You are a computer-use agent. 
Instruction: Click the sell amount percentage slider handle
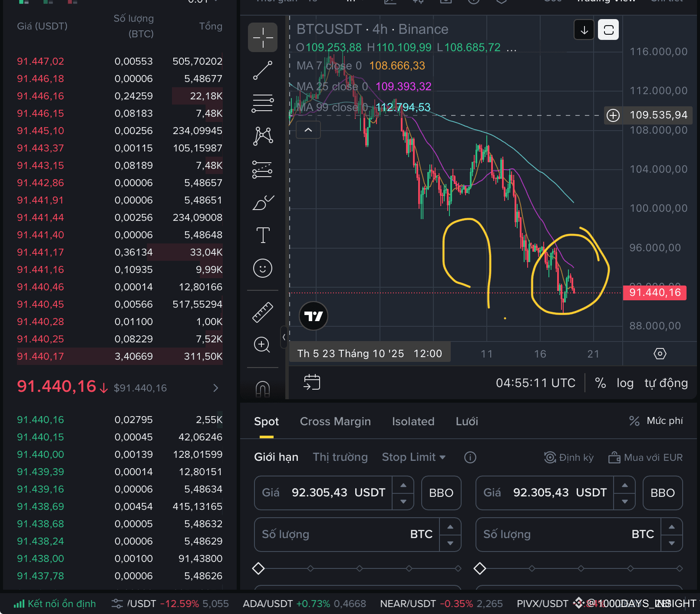pos(480,568)
